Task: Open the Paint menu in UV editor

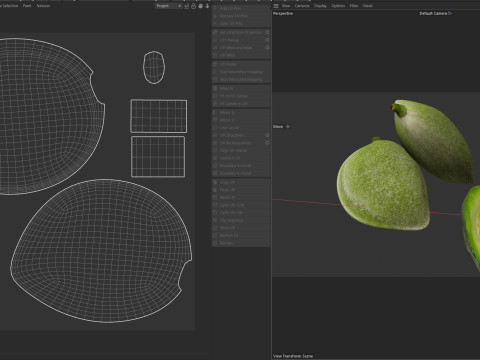Action: pos(27,6)
